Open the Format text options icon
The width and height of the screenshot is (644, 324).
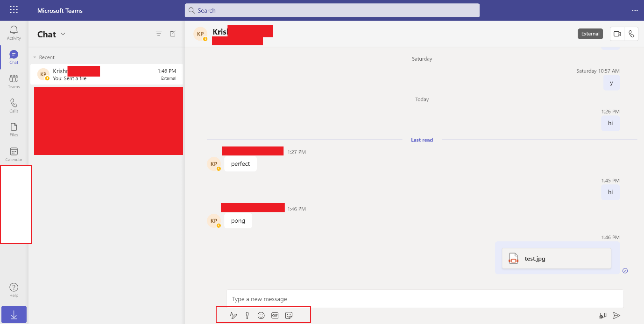[x=234, y=316]
